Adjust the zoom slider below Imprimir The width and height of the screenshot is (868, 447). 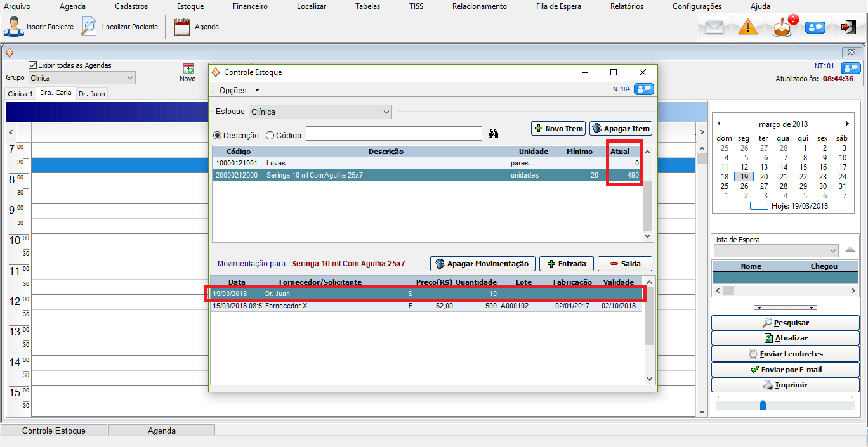763,405
